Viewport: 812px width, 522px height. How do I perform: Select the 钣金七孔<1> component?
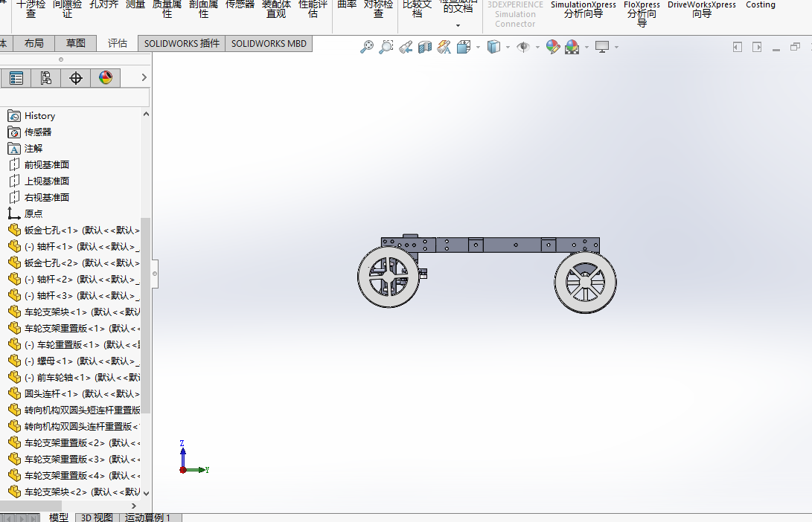74,231
